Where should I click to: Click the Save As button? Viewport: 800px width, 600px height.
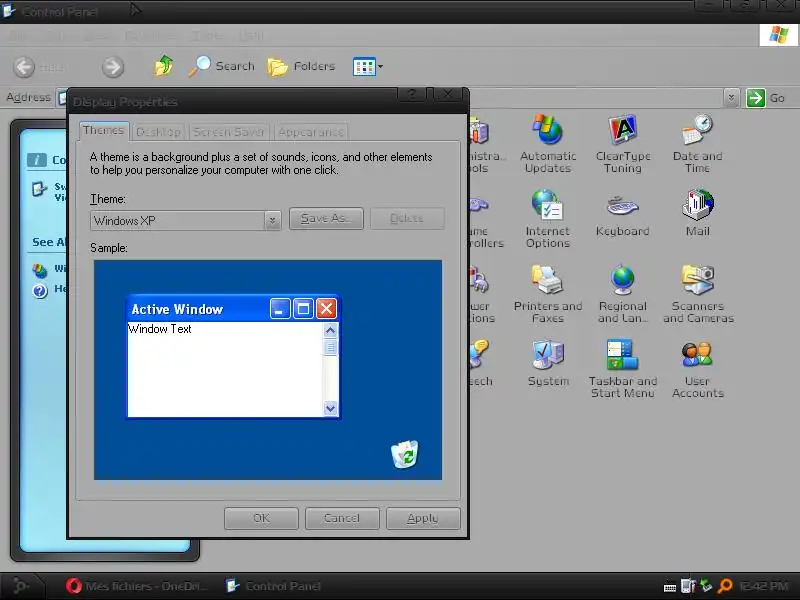326,218
